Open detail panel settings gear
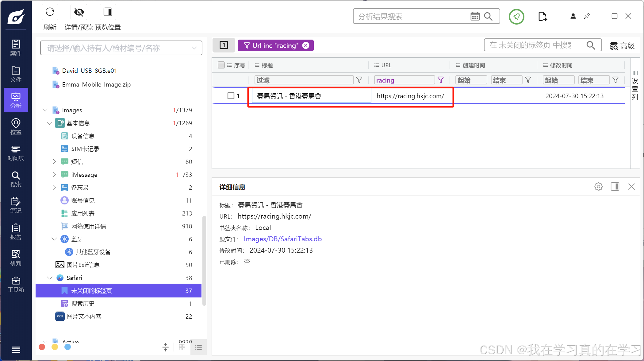Image resolution: width=644 pixels, height=361 pixels. click(x=598, y=187)
